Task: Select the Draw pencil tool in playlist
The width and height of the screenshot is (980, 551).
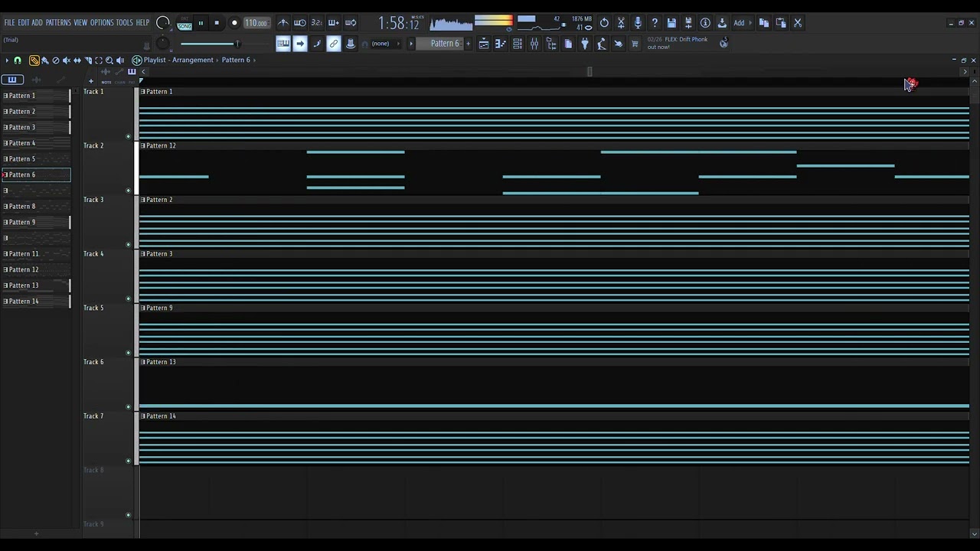Action: (34, 60)
